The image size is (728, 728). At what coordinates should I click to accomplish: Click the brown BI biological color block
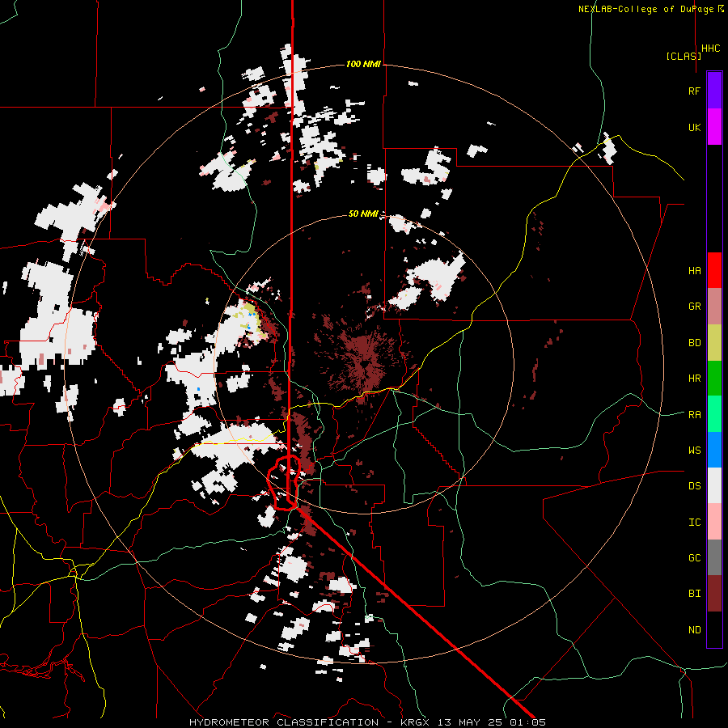pyautogui.click(x=714, y=594)
